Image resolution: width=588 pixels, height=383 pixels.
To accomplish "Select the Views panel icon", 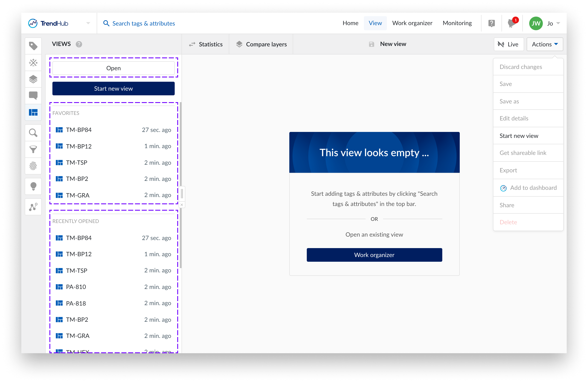I will 33,112.
